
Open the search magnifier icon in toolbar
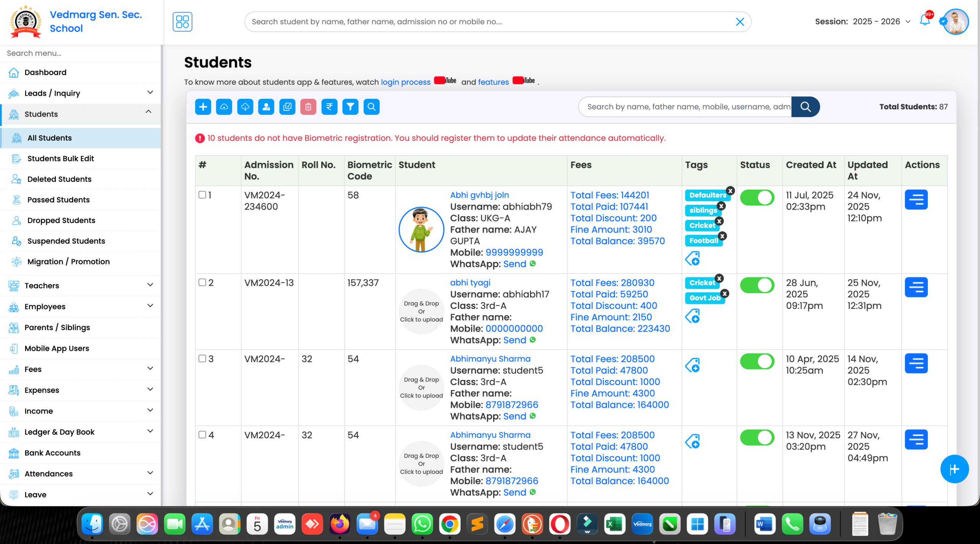coord(371,107)
